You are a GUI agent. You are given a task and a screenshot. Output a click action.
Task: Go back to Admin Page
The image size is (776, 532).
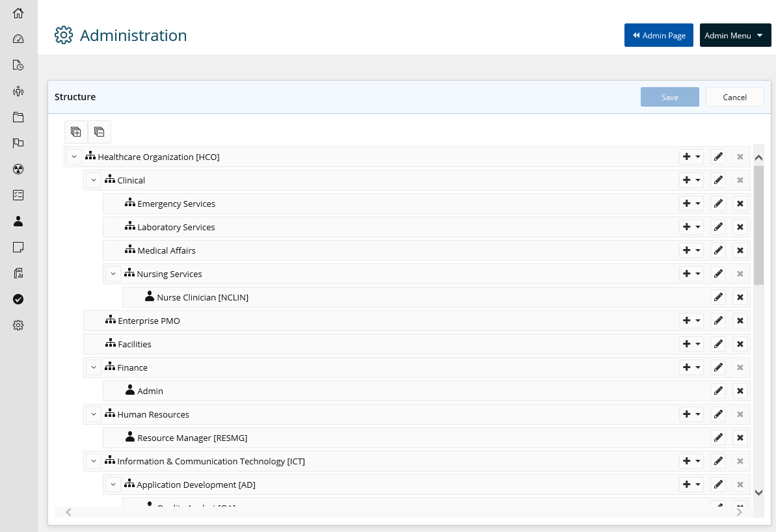[658, 35]
